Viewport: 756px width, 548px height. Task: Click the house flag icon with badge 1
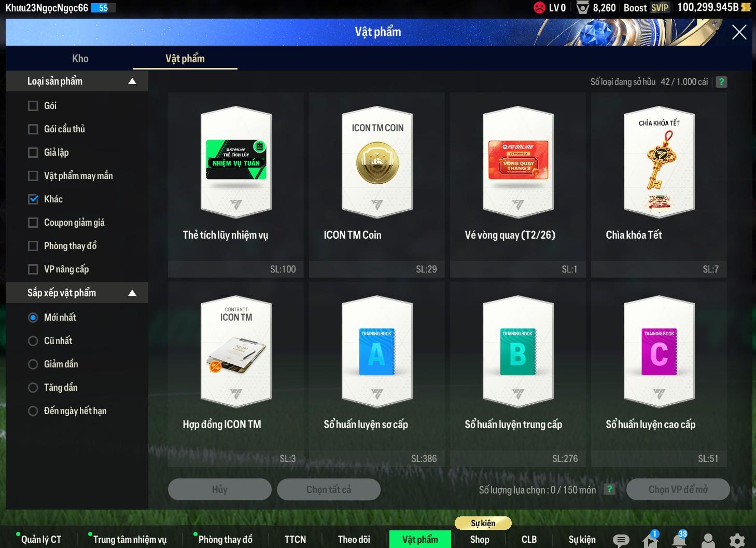[650, 540]
